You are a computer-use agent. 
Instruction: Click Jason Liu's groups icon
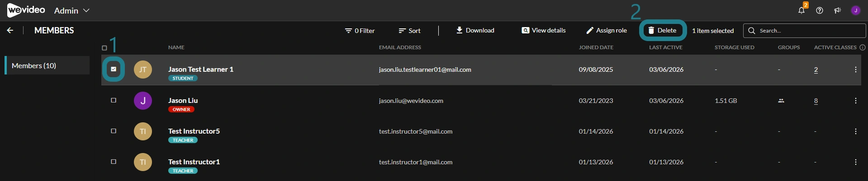(781, 101)
